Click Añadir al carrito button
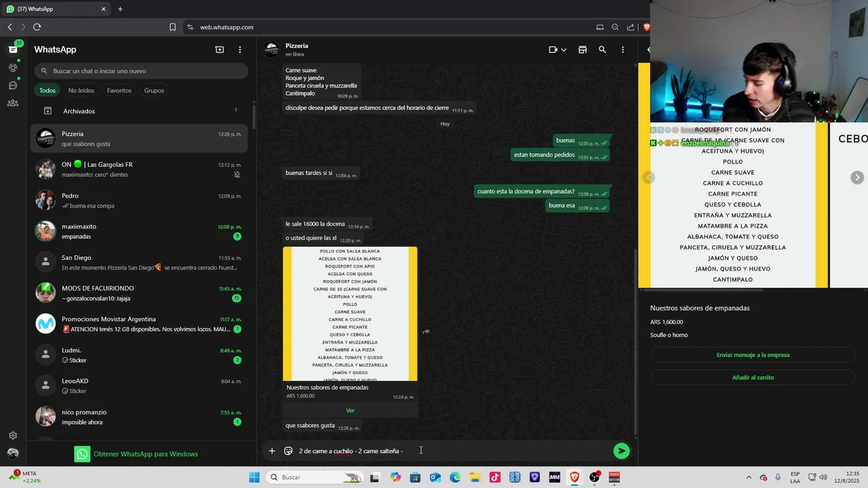 (x=753, y=378)
